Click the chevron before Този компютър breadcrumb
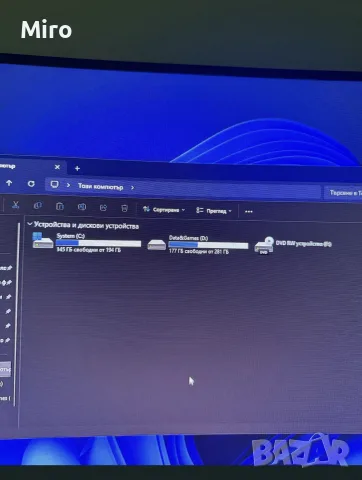The width and height of the screenshot is (362, 480). pos(68,185)
